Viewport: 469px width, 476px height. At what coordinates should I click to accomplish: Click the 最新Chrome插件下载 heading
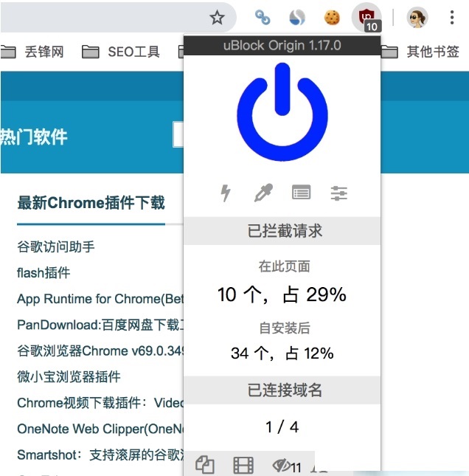pos(91,203)
